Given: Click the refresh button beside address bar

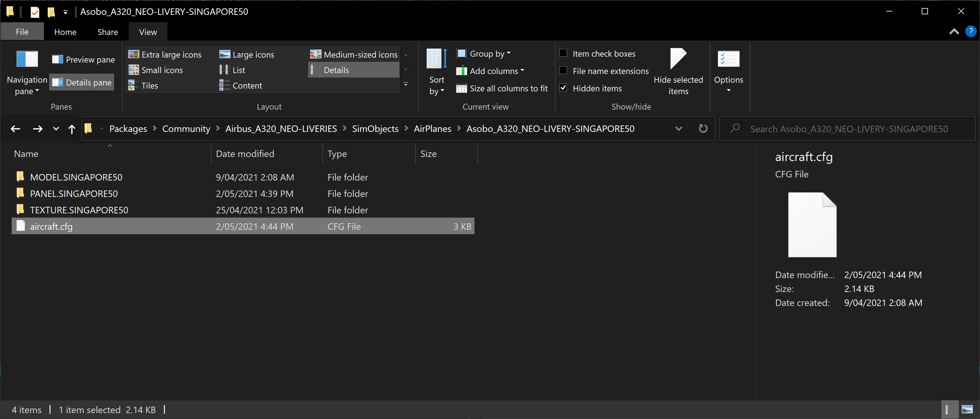Looking at the screenshot, I should (x=703, y=129).
